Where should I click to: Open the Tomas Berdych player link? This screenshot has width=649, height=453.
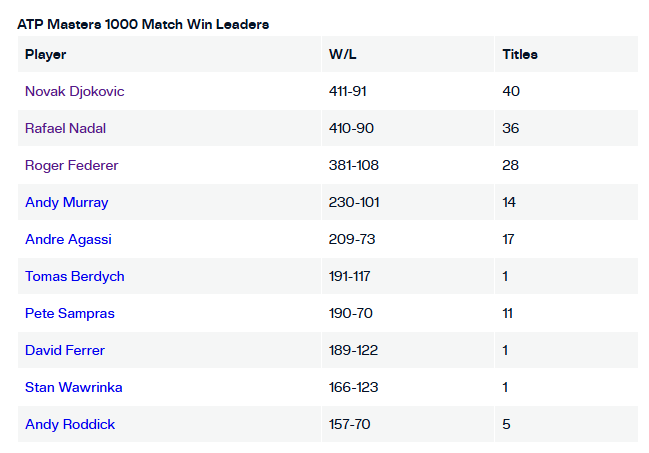click(75, 276)
